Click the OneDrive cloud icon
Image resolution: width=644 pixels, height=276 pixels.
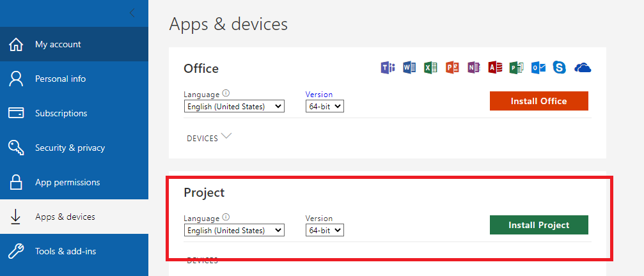point(583,68)
